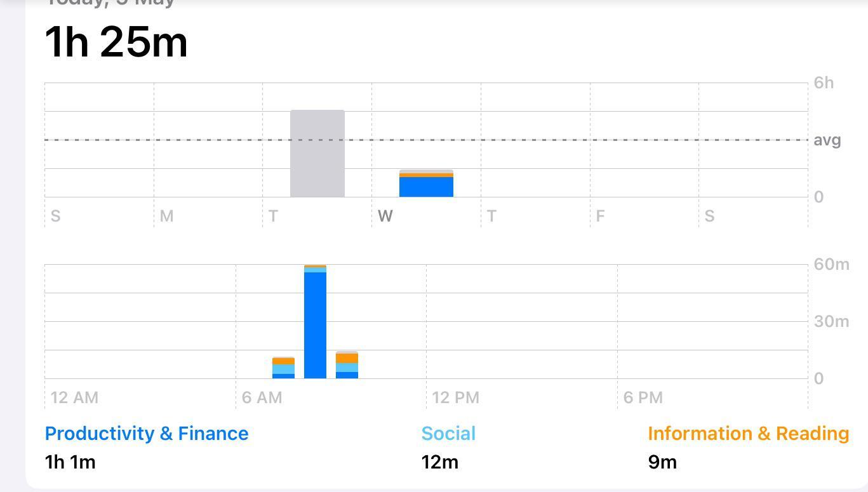Screen dimensions: 868x492
Task: Click the grey Tuesday bar in weekly chart
Action: point(317,154)
